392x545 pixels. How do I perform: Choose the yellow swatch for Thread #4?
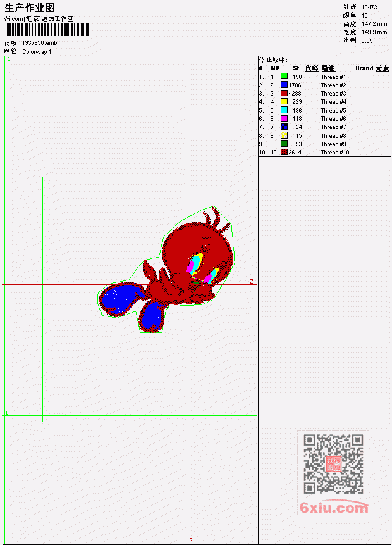click(x=284, y=101)
